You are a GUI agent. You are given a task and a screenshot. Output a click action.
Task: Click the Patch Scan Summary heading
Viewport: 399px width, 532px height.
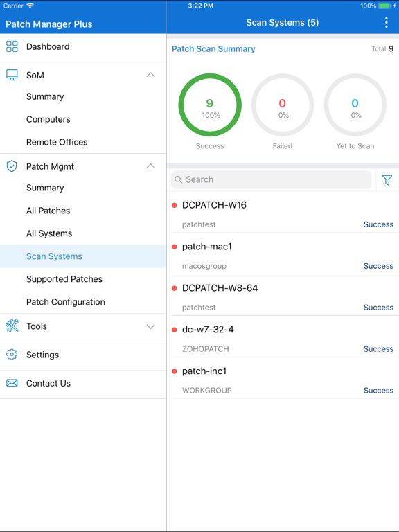213,49
